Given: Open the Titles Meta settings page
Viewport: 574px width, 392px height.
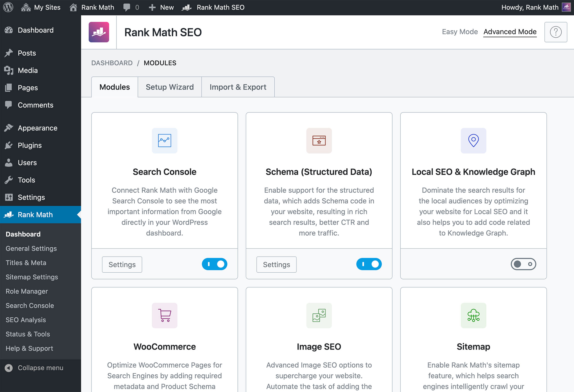Looking at the screenshot, I should tap(25, 262).
